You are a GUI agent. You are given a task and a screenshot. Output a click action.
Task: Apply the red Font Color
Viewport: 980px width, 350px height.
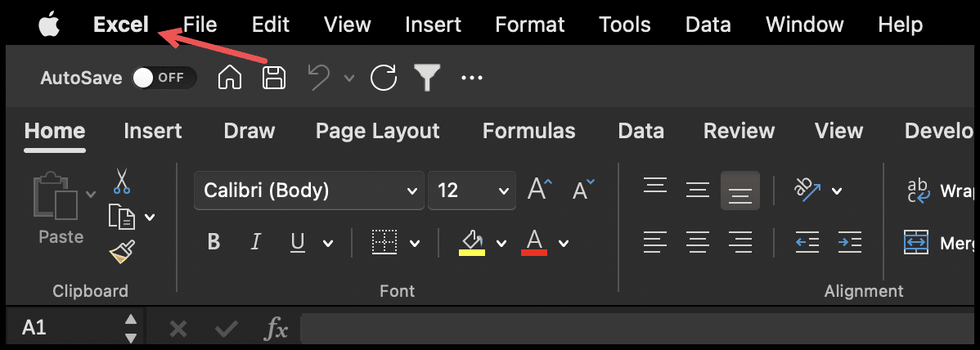click(533, 243)
